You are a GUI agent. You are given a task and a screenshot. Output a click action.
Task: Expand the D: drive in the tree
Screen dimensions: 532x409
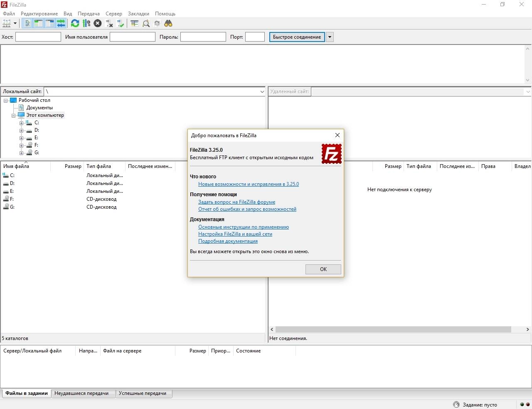click(x=21, y=130)
